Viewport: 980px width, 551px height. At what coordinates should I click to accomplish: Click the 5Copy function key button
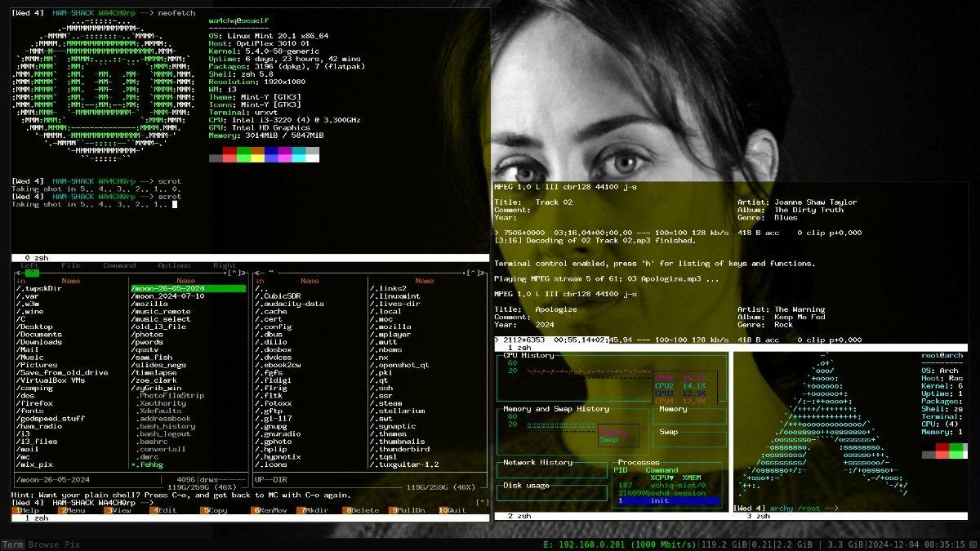coord(215,510)
